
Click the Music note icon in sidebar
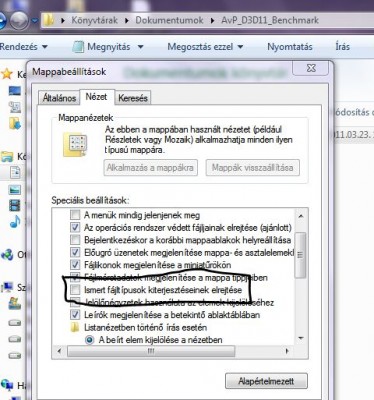tap(15, 222)
